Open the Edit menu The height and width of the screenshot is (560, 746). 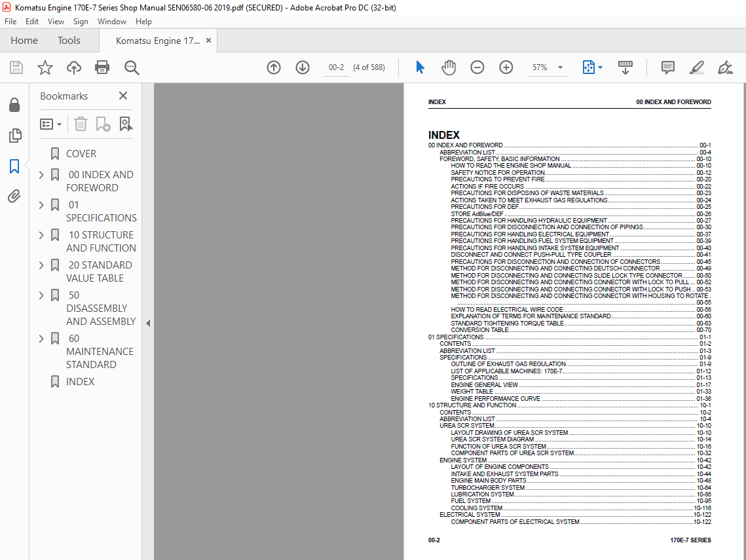pyautogui.click(x=32, y=22)
